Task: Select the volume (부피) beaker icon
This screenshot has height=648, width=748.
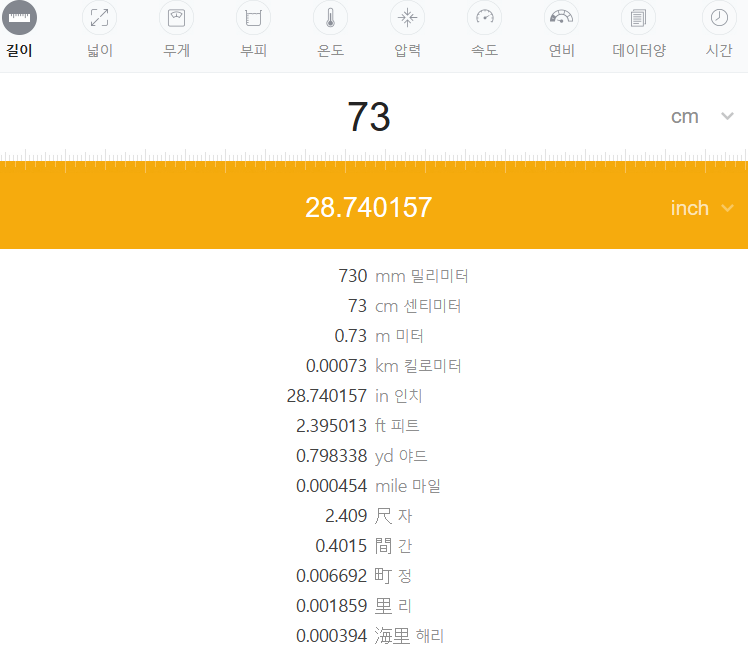Action: click(x=253, y=18)
